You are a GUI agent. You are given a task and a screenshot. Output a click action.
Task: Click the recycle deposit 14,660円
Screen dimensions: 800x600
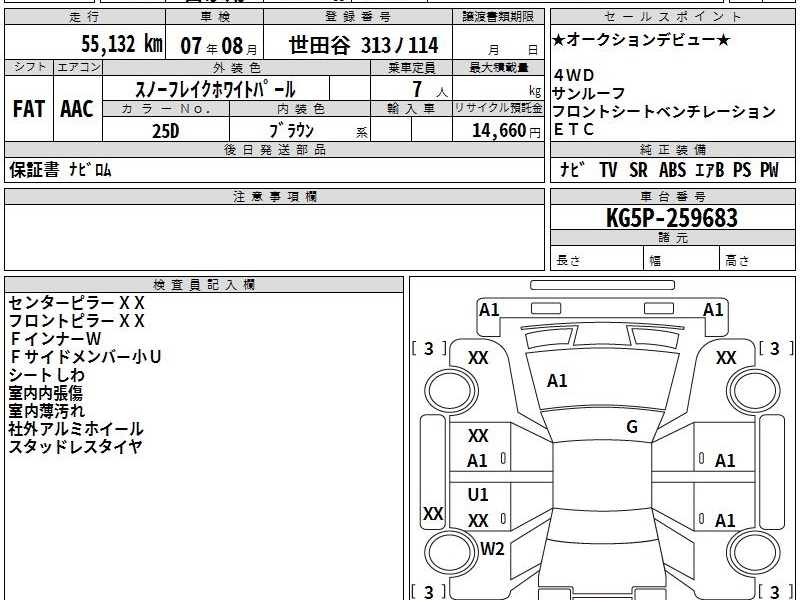[x=506, y=131]
